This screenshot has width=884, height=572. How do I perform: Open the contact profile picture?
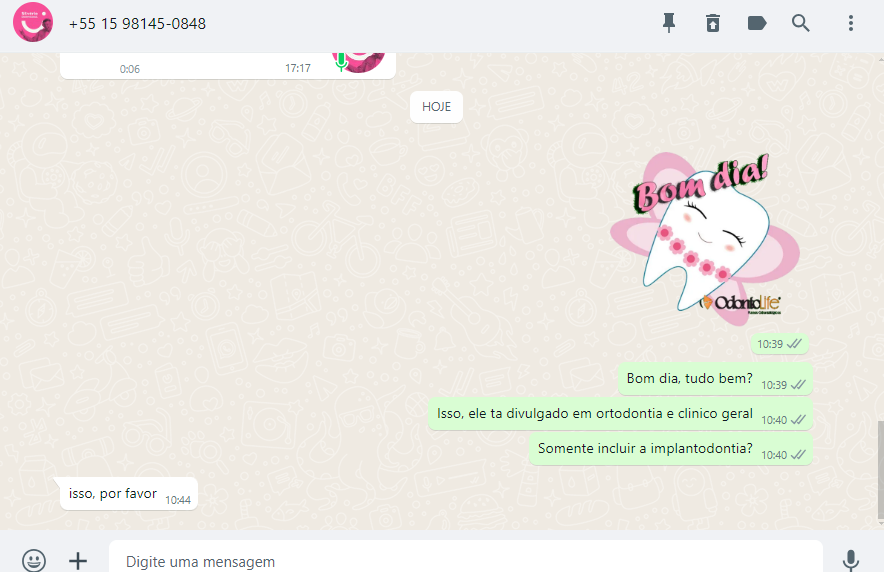point(33,23)
